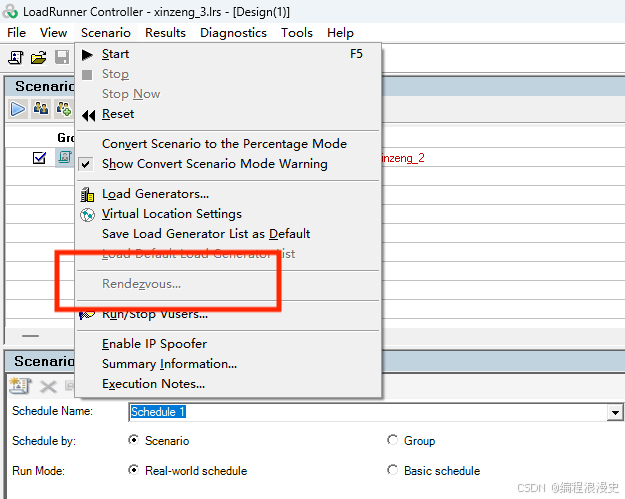The image size is (625, 499).
Task: Choose Virtual Location Settings entry
Action: (228, 214)
